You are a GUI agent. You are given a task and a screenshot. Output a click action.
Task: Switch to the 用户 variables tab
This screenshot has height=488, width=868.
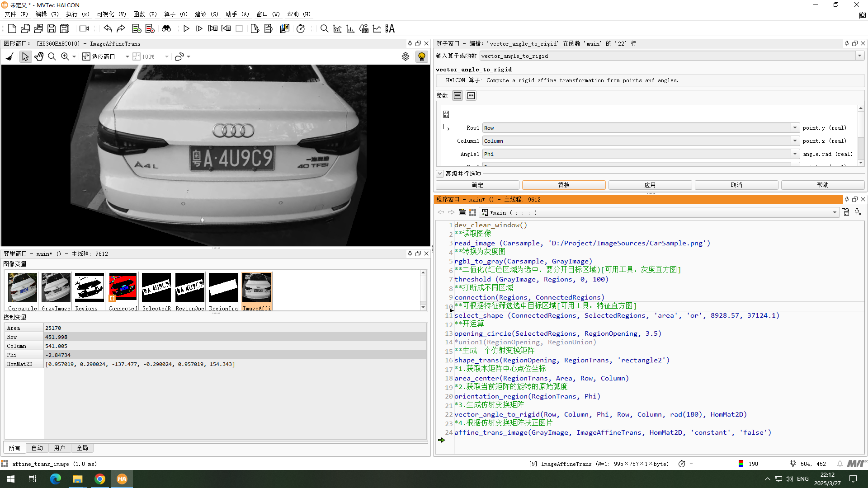click(x=60, y=448)
